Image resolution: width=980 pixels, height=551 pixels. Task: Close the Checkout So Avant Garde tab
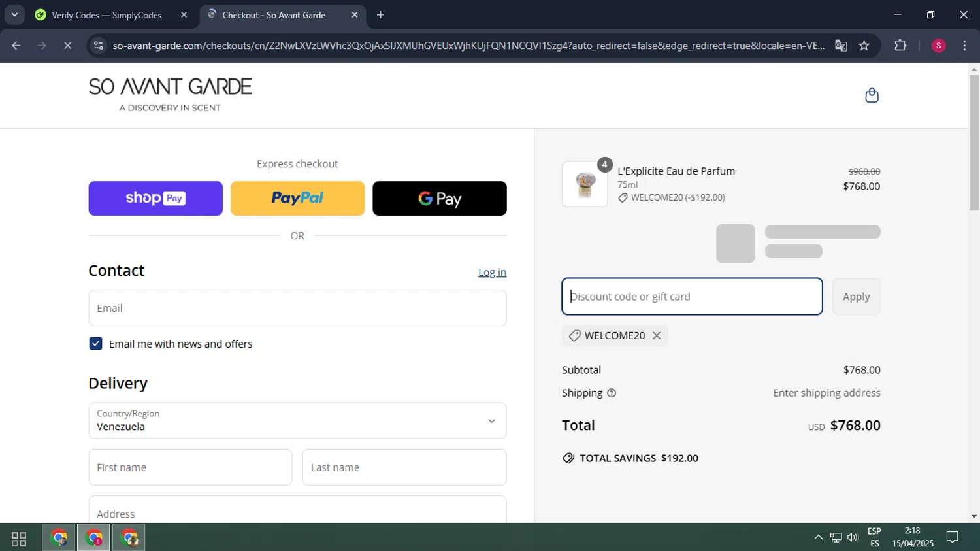(x=355, y=15)
